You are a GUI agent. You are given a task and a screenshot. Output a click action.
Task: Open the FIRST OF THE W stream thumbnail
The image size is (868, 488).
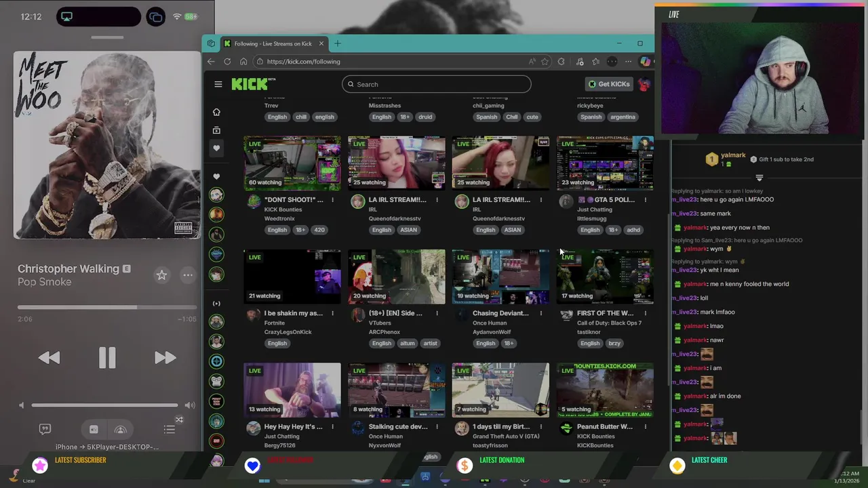click(605, 277)
